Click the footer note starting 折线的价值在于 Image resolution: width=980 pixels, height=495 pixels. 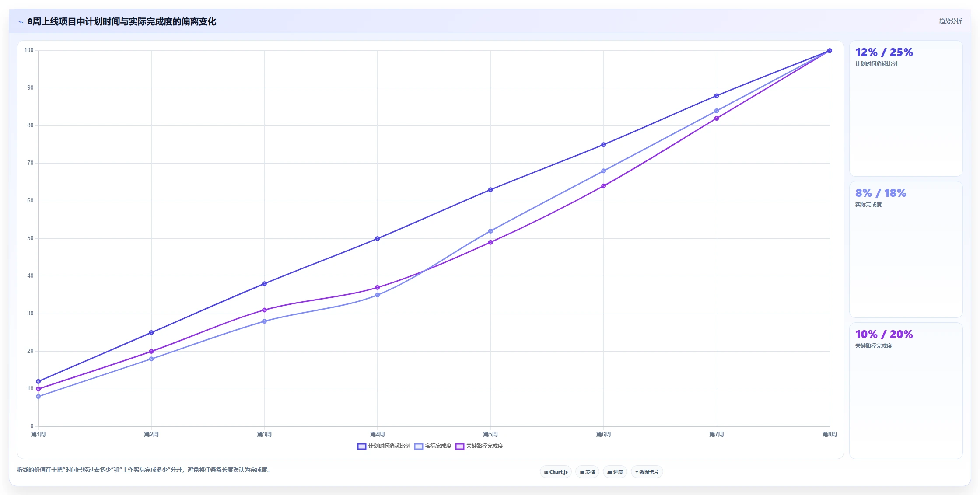(144, 470)
